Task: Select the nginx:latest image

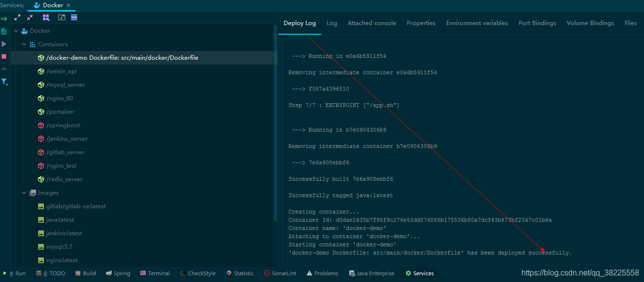Action: pos(62,260)
